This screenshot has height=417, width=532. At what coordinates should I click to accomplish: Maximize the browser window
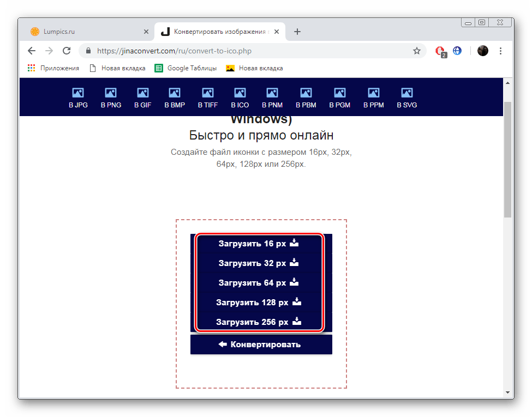482,23
